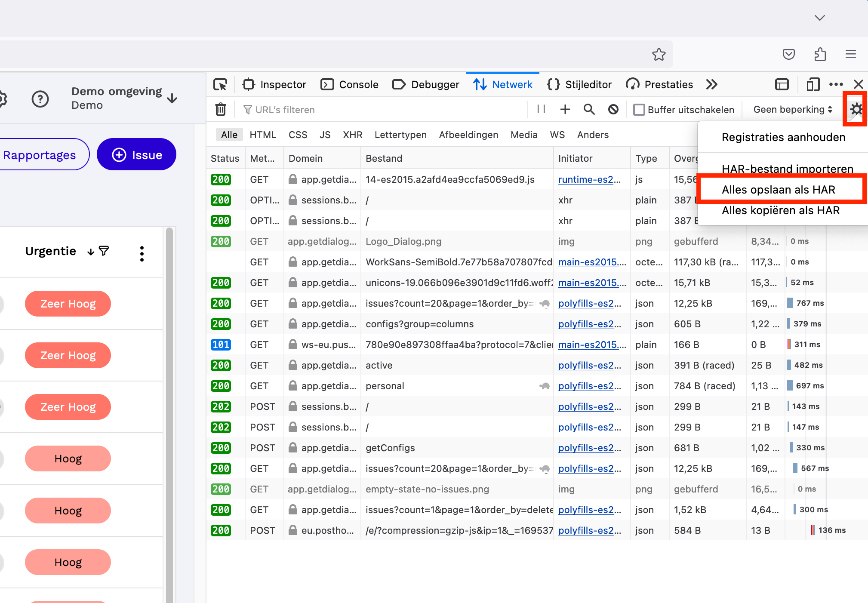Open Geen beperking throttling dropdown
This screenshot has width=868, height=603.
793,109
